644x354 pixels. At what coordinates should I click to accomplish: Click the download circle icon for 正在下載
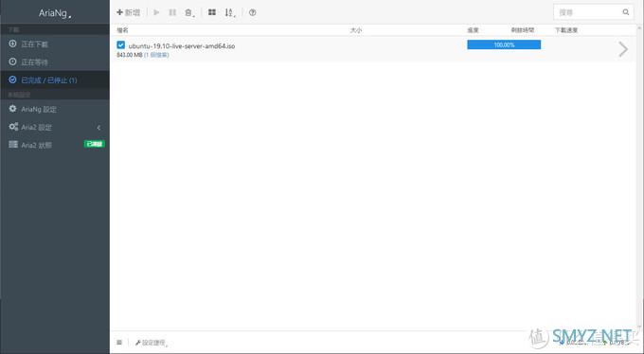(12, 44)
